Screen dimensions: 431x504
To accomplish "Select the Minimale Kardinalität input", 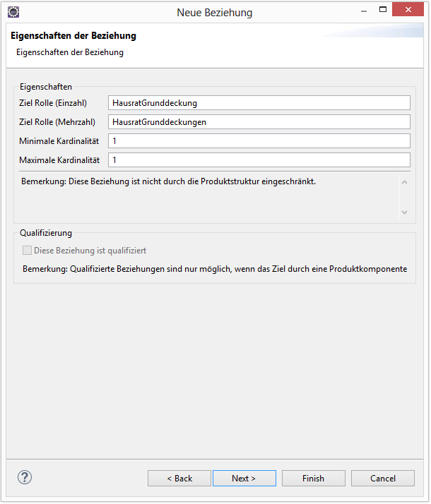I will 259,141.
